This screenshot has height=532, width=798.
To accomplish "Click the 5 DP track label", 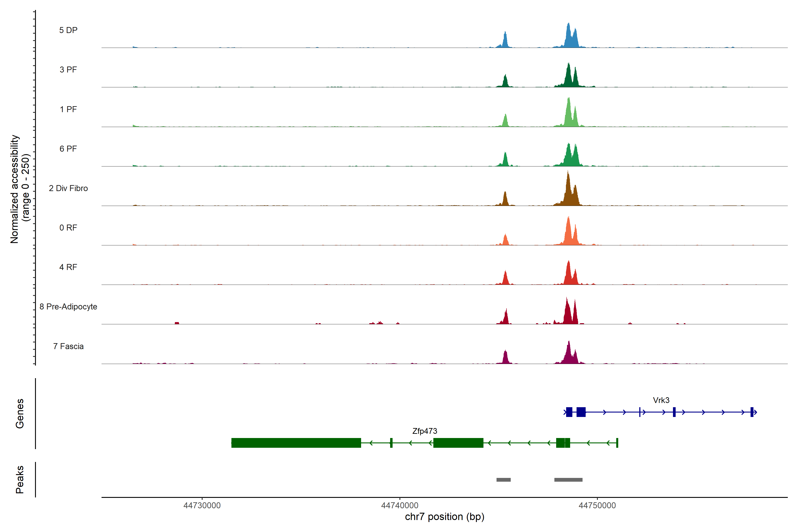I will point(68,30).
